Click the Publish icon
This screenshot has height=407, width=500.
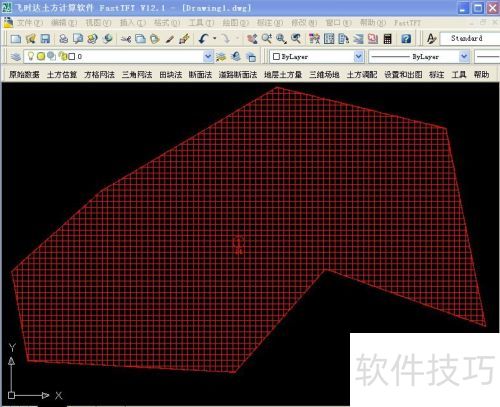point(92,39)
